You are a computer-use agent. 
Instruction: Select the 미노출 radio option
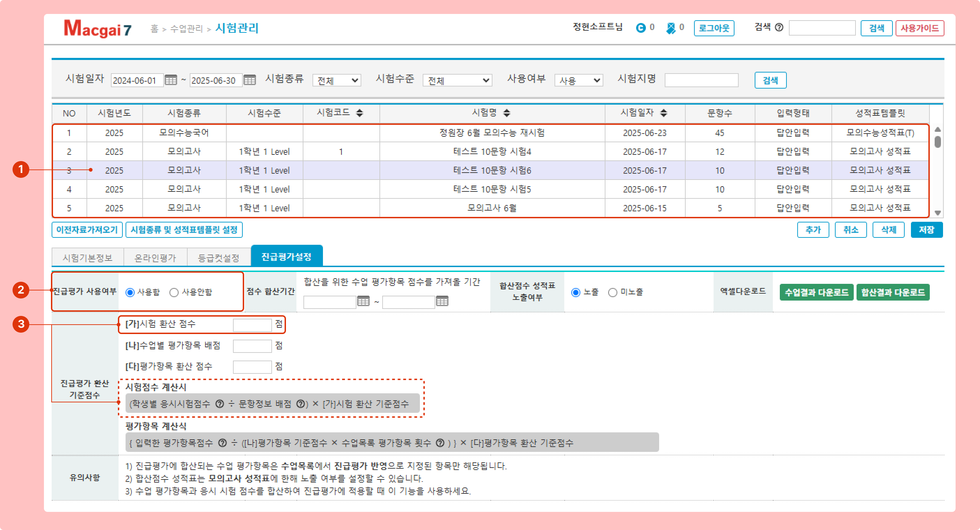coord(612,292)
